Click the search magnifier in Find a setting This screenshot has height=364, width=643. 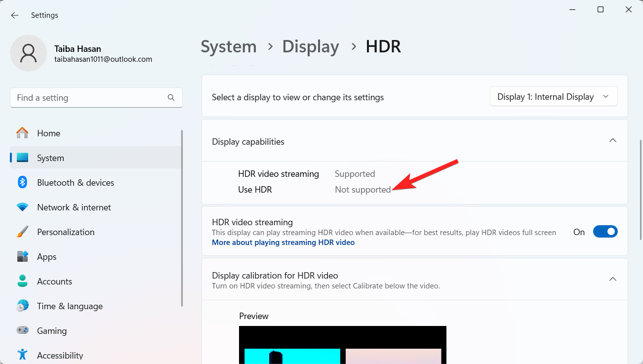(171, 97)
